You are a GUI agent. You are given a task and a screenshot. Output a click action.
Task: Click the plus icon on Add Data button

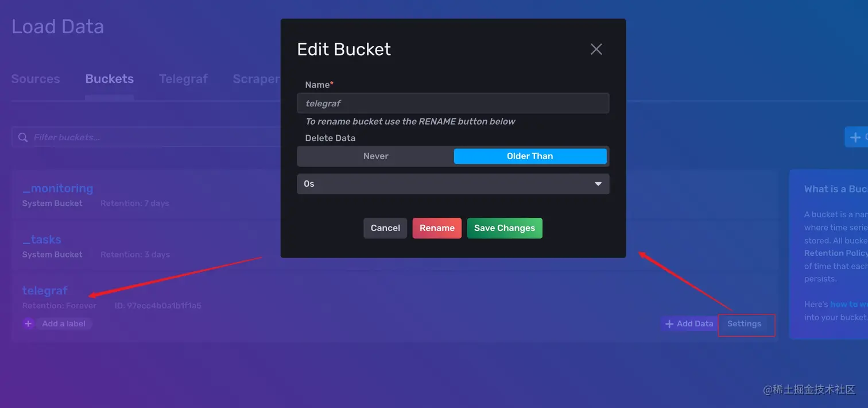(x=669, y=324)
